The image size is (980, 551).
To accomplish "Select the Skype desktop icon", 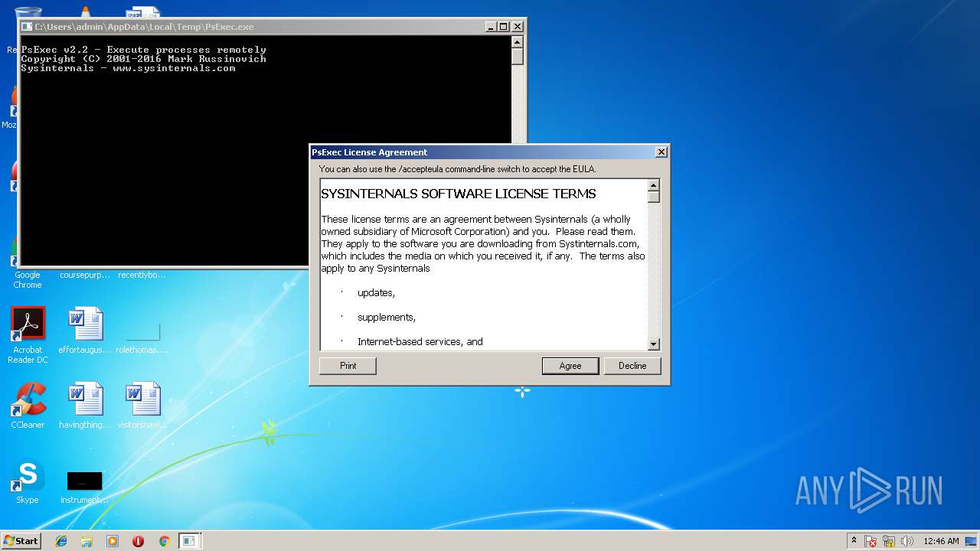I will (28, 481).
